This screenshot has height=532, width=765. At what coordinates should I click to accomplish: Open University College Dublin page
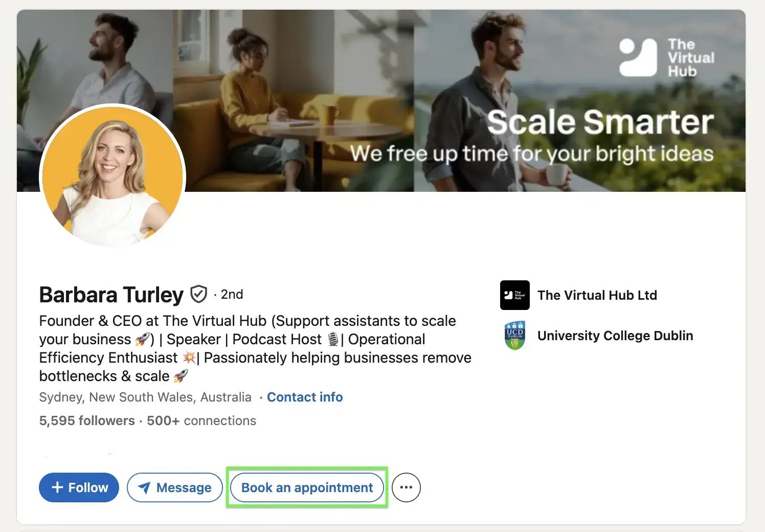tap(615, 336)
